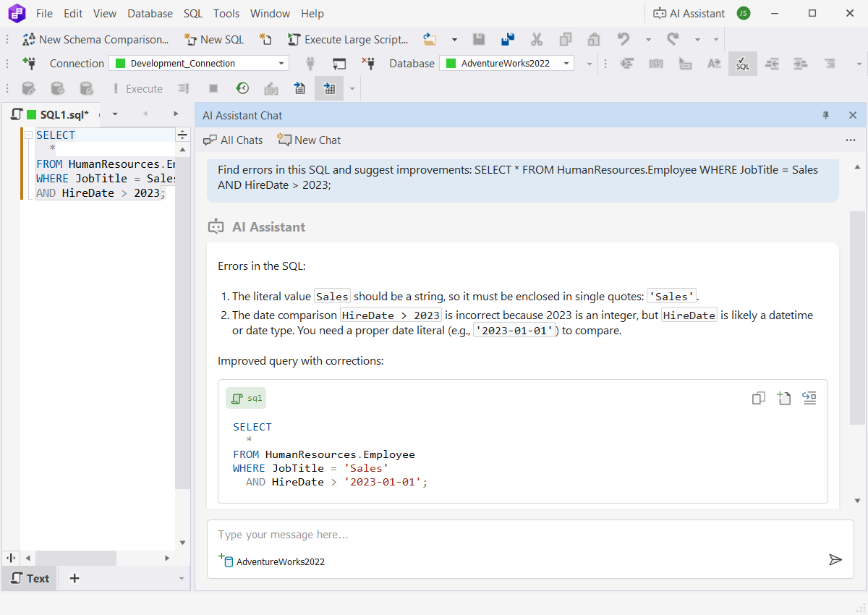The width and height of the screenshot is (868, 615).
Task: Click the Cut scissors icon
Action: pyautogui.click(x=537, y=40)
